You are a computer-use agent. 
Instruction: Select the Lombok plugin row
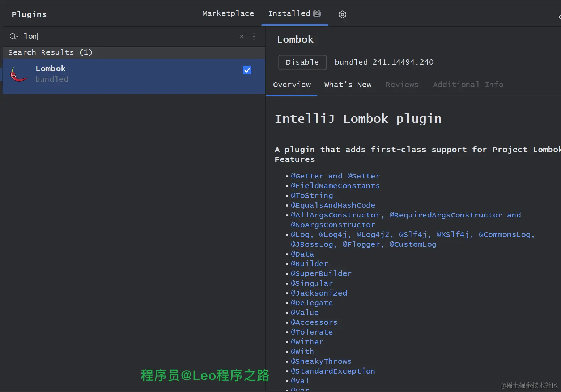click(134, 76)
